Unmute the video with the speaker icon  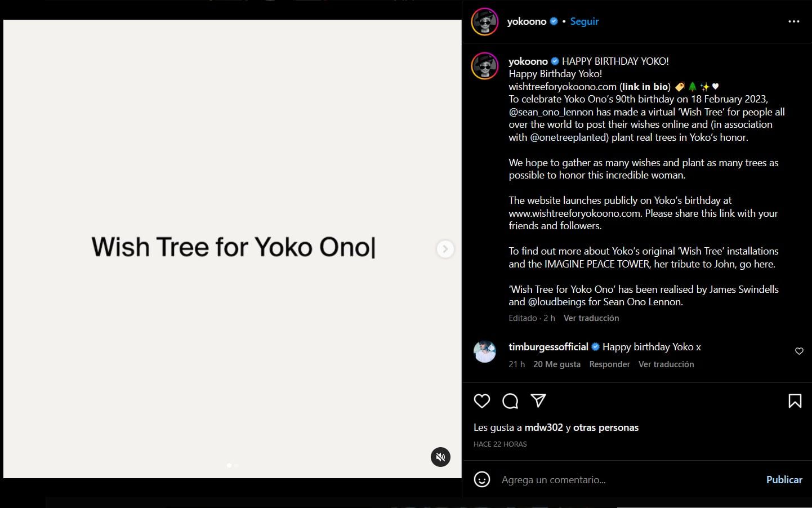point(440,457)
